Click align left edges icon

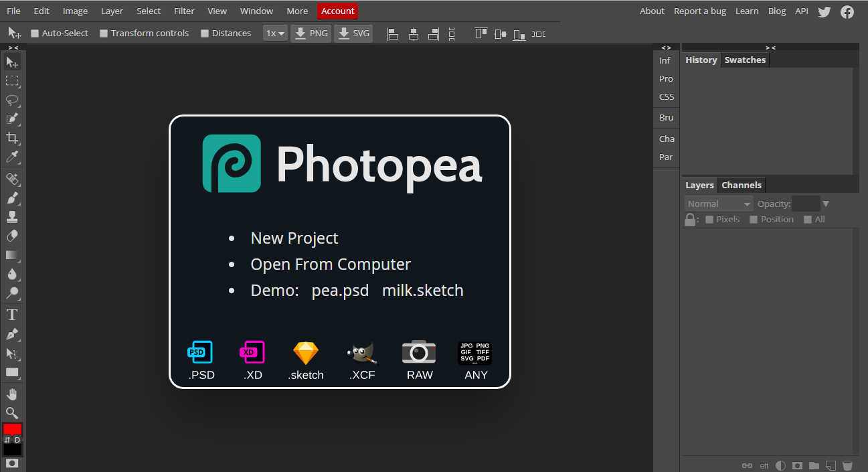point(394,33)
